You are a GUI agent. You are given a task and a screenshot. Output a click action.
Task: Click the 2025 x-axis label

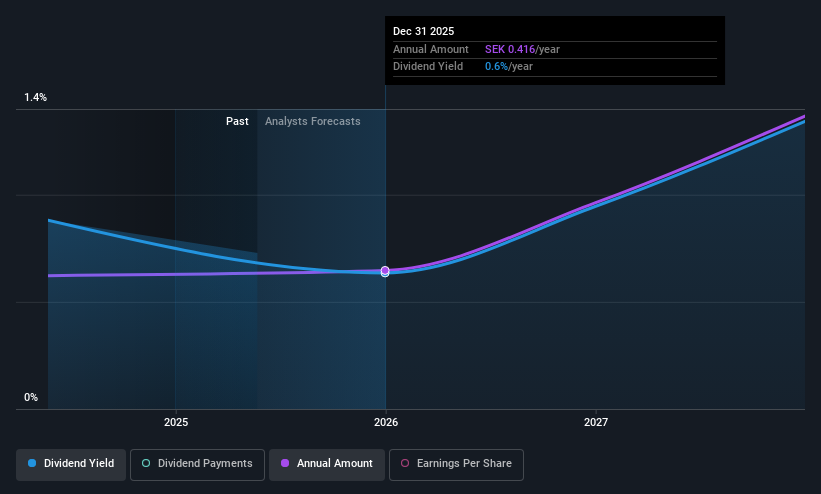tap(176, 422)
